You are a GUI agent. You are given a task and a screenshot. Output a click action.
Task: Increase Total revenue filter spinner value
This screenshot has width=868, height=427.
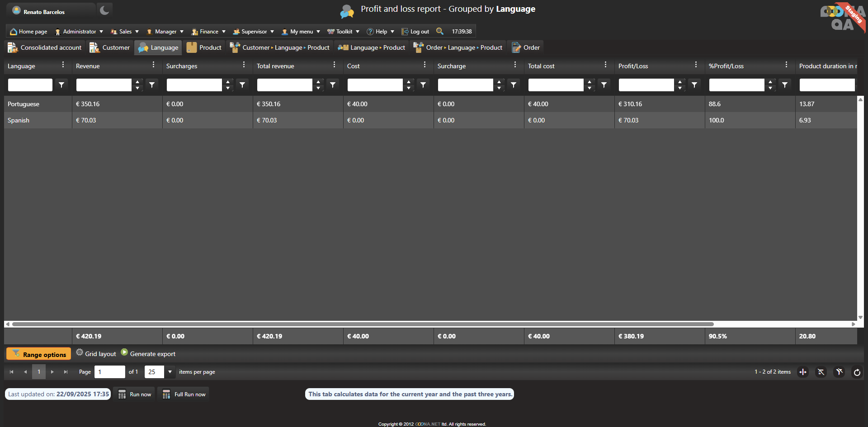(x=318, y=82)
